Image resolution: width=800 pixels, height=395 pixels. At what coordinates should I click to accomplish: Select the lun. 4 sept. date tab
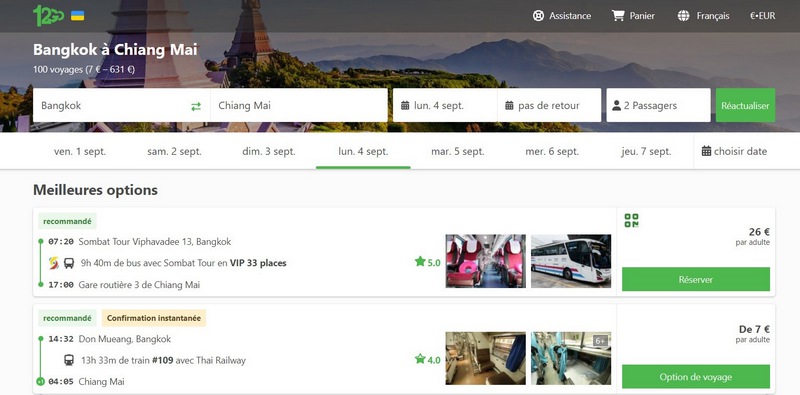click(363, 152)
